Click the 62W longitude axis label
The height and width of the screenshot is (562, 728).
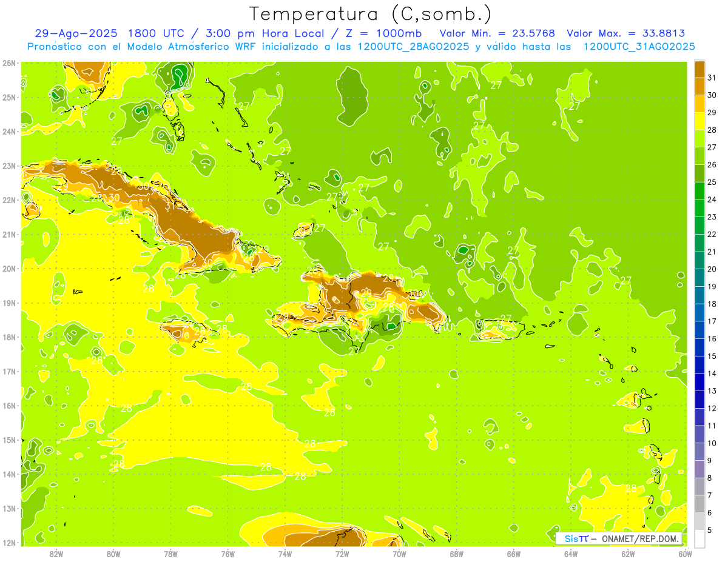click(x=628, y=554)
